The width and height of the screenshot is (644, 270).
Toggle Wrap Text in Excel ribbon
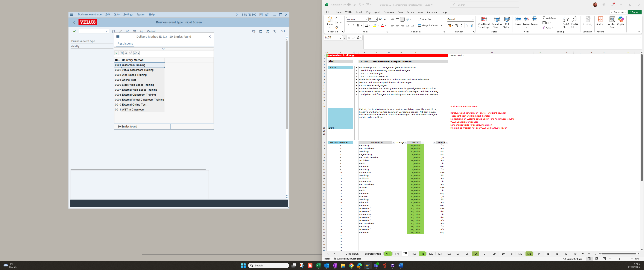[425, 19]
